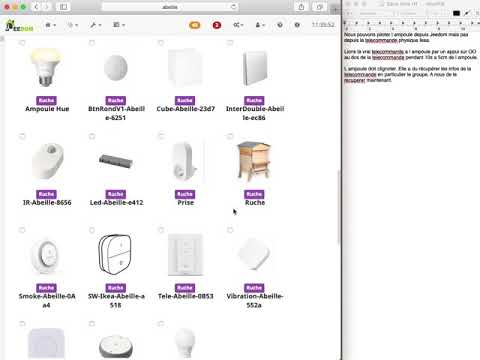The height and width of the screenshot is (360, 480).
Task: Show all Safari tabs overview
Action: [319, 7]
